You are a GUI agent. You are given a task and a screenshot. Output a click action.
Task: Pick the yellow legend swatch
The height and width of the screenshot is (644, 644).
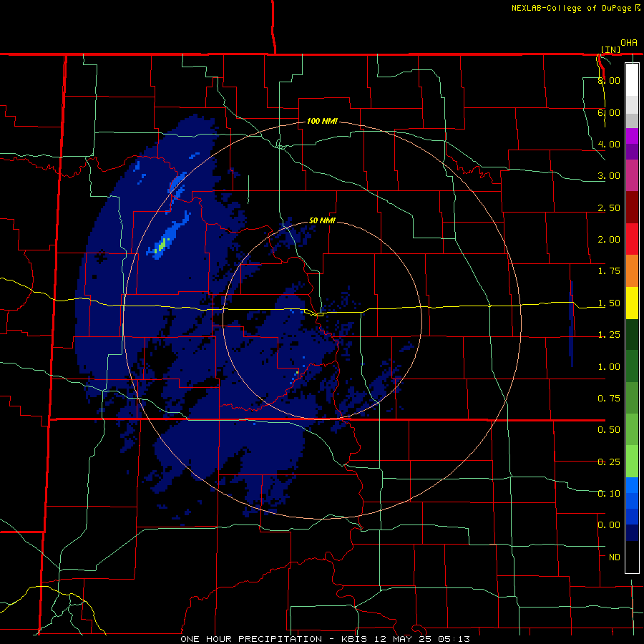tap(632, 303)
